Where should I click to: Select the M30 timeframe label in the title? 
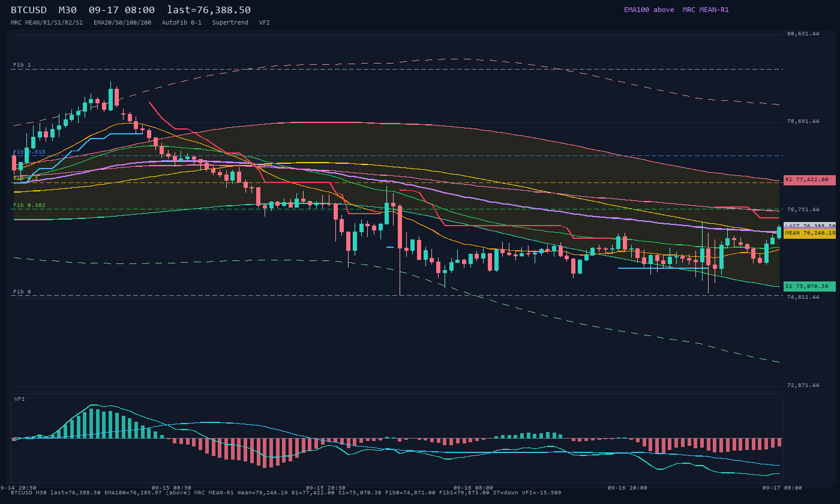tap(68, 10)
